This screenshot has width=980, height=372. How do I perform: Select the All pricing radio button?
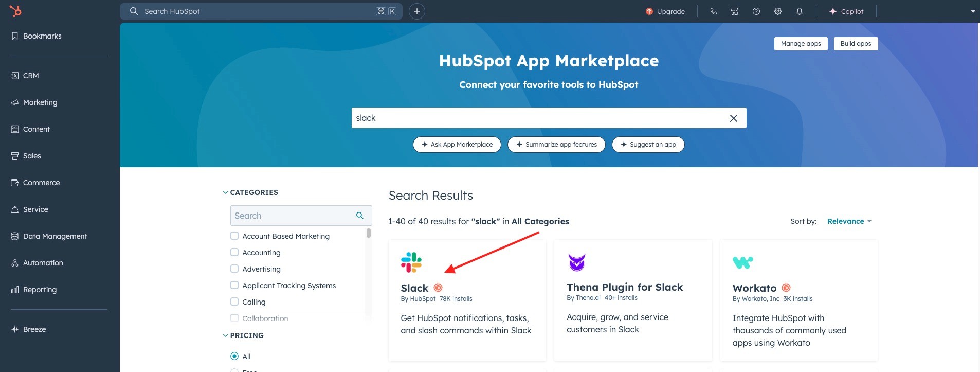[x=234, y=356]
